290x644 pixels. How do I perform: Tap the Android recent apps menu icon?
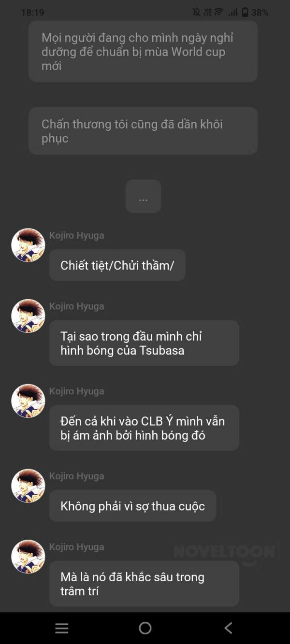[62, 628]
